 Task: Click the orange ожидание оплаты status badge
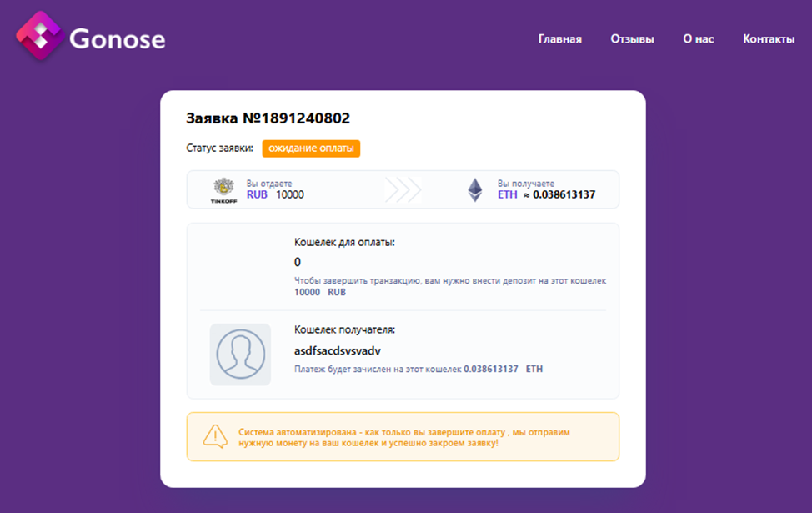(311, 148)
